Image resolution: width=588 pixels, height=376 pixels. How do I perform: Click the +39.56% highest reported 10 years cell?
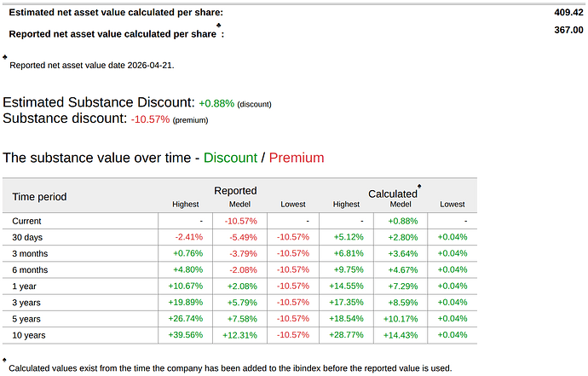[x=185, y=335]
